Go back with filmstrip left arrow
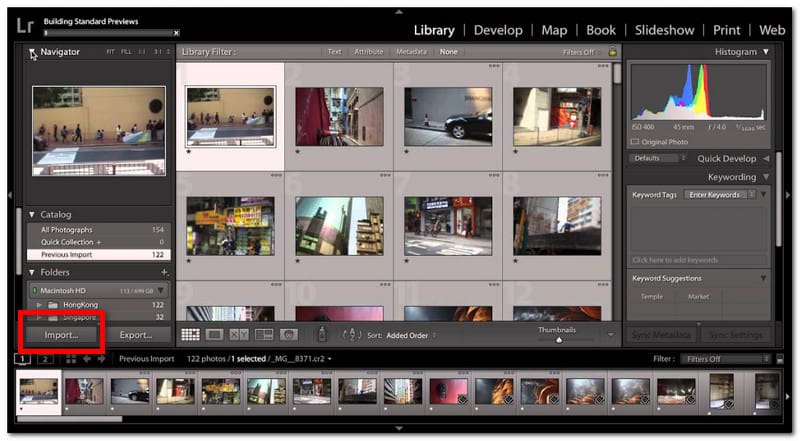 (87, 359)
